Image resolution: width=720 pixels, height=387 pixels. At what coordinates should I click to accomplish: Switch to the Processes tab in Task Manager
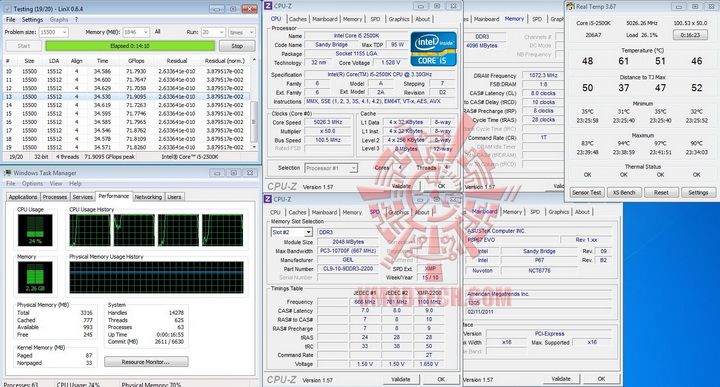[x=55, y=197]
